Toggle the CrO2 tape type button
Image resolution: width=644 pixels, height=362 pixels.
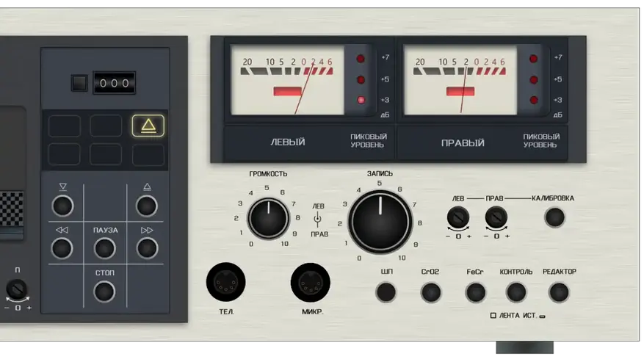tap(431, 292)
